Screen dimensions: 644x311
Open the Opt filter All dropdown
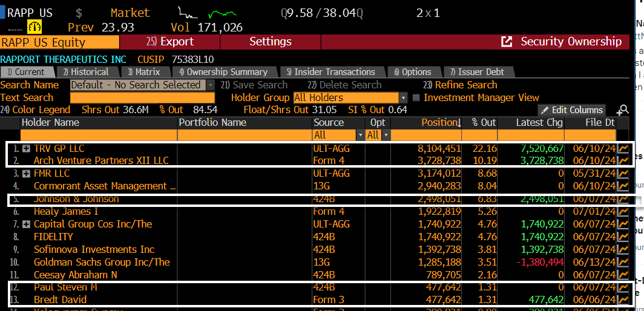click(386, 135)
